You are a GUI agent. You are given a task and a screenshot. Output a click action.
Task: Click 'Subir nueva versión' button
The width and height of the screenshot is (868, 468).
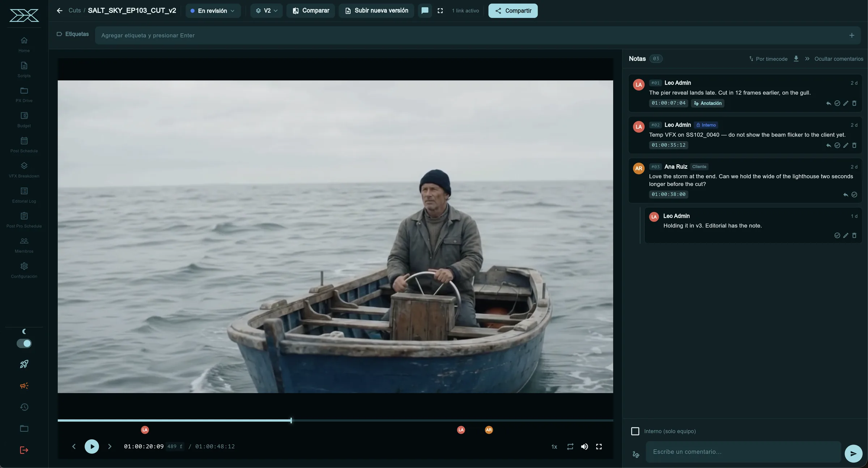[x=376, y=11]
